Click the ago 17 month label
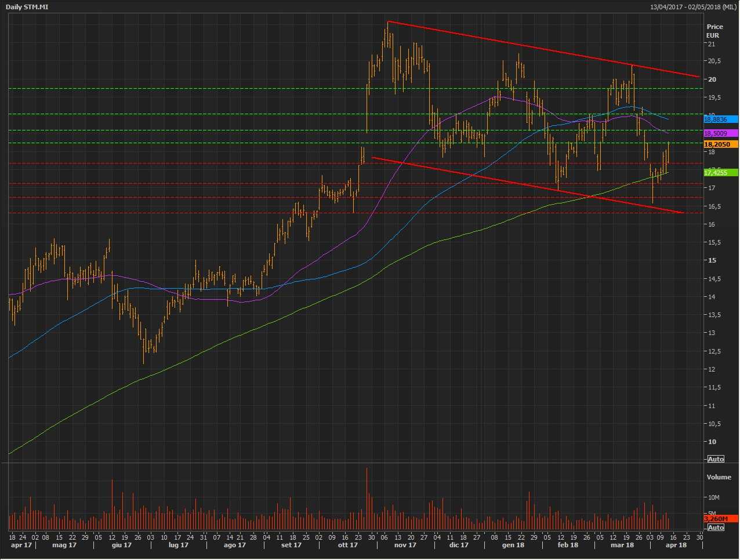The image size is (740, 560). coord(235,545)
